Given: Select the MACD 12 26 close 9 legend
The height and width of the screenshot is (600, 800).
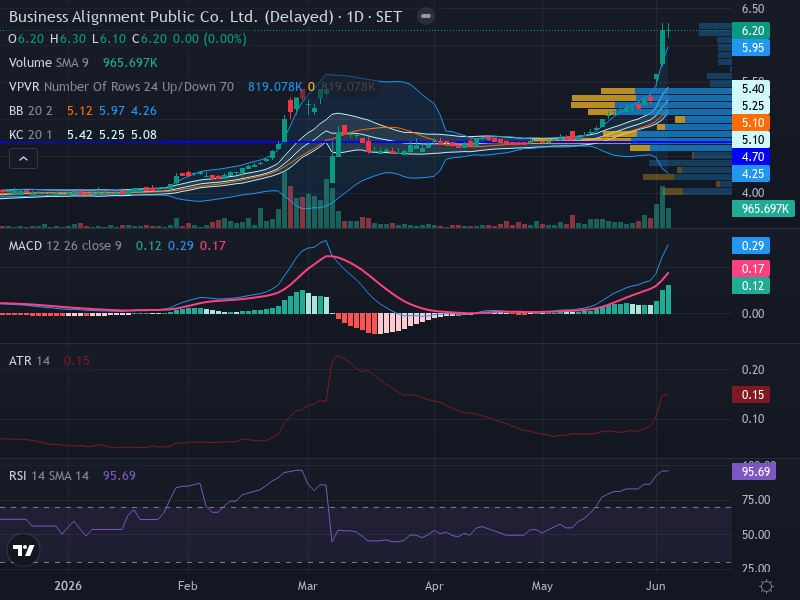Looking at the screenshot, I should click(x=65, y=246).
